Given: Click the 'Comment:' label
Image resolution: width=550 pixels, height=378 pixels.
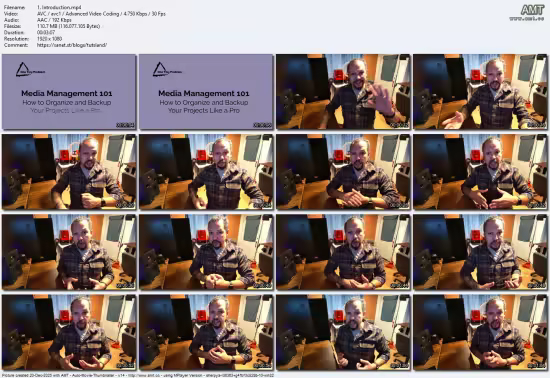Looking at the screenshot, I should 16,45.
